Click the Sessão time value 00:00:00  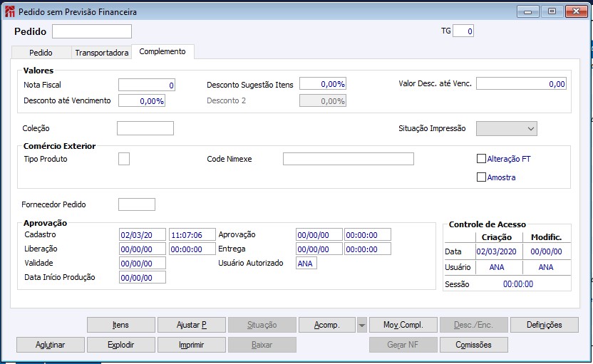[518, 284]
